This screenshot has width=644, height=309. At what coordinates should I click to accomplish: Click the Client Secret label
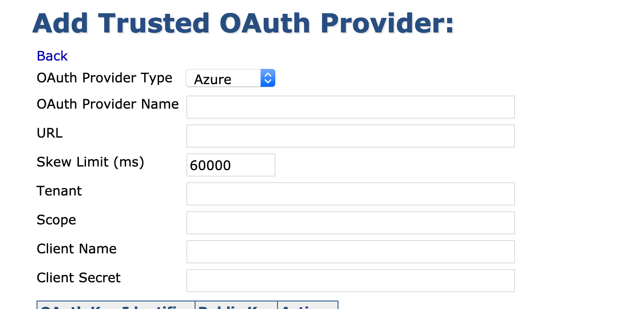(x=78, y=278)
